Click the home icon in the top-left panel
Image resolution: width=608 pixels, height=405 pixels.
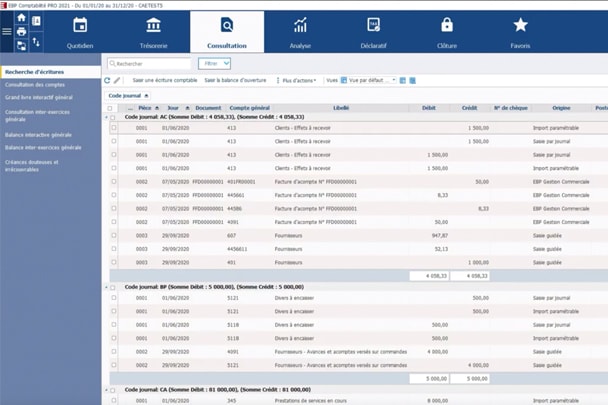click(22, 19)
